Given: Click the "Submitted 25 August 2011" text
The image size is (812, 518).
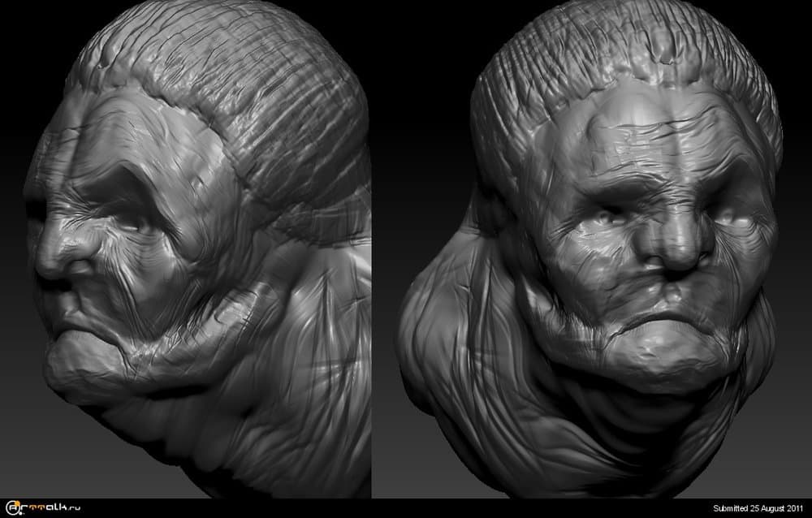Looking at the screenshot, I should [x=759, y=508].
